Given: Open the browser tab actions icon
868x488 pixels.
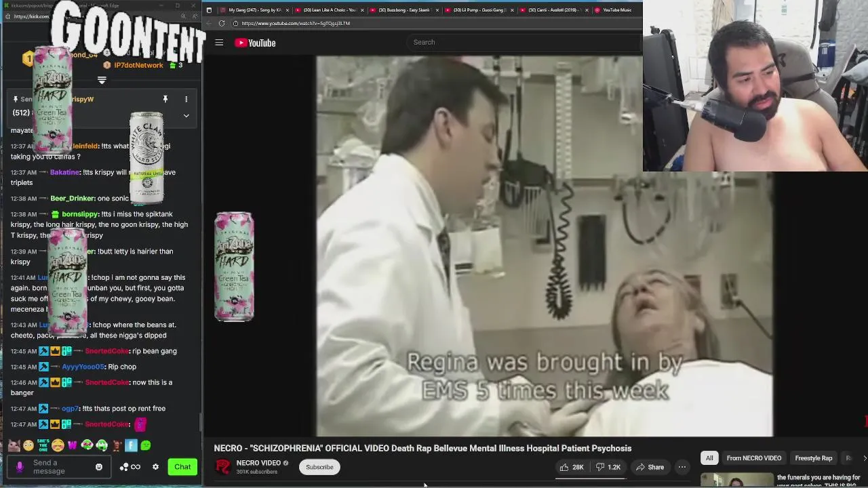Looking at the screenshot, I should click(x=209, y=10).
